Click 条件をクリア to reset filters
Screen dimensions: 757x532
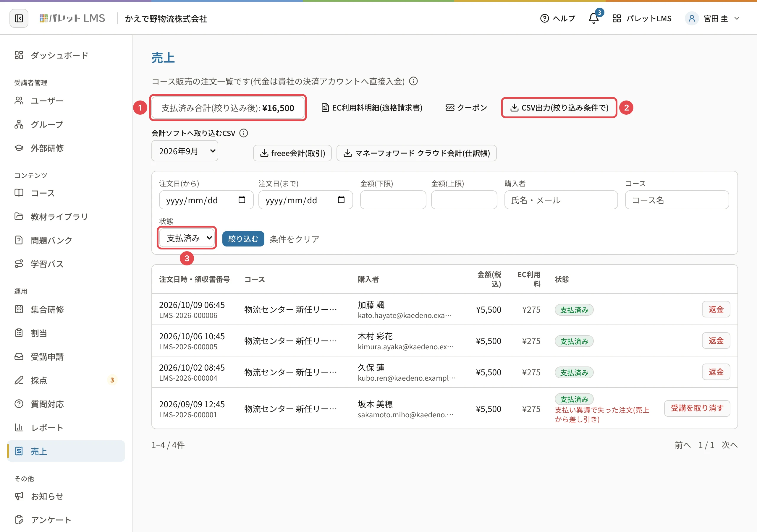tap(295, 239)
